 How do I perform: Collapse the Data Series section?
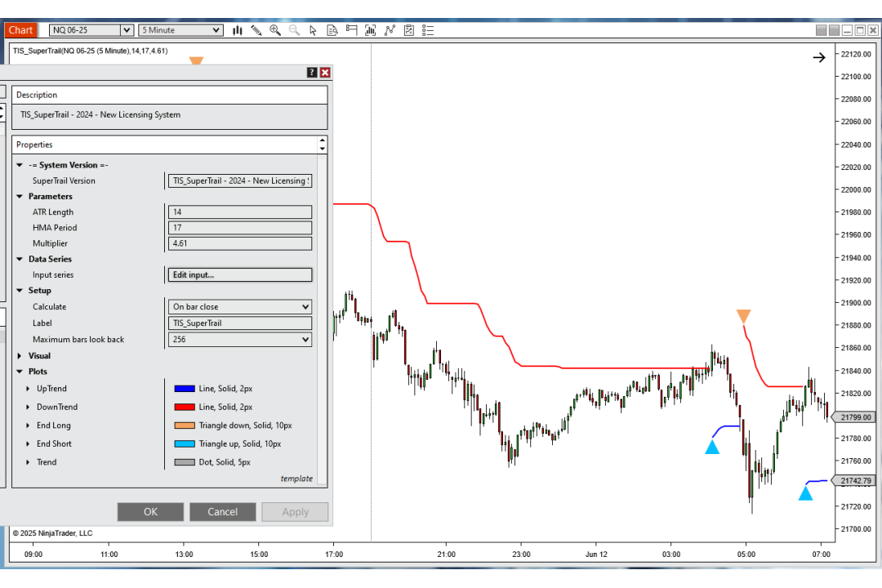20,259
